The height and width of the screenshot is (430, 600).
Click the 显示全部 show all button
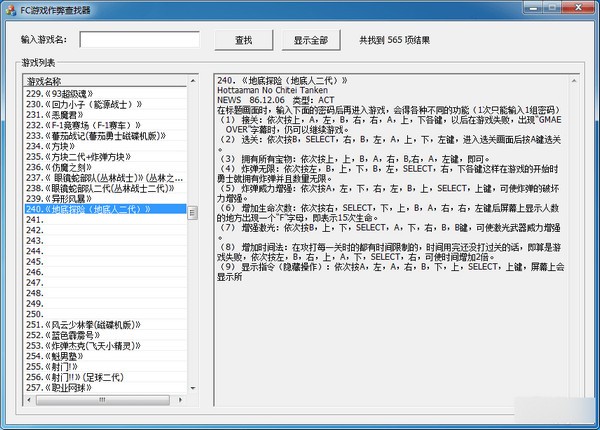(311, 40)
